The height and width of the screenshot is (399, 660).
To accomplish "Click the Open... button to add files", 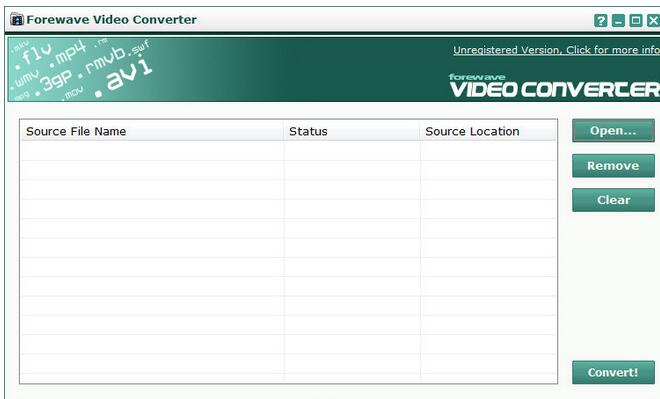I will [613, 130].
